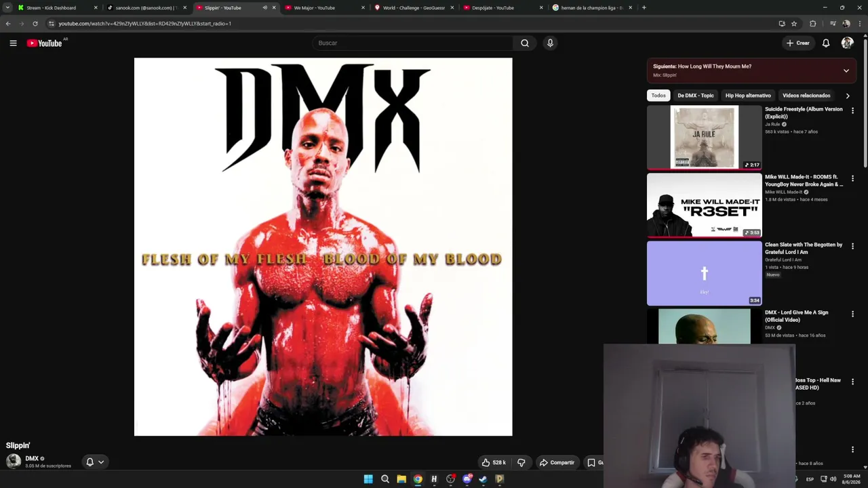Open the Crear menu
The width and height of the screenshot is (868, 488).
tap(797, 43)
